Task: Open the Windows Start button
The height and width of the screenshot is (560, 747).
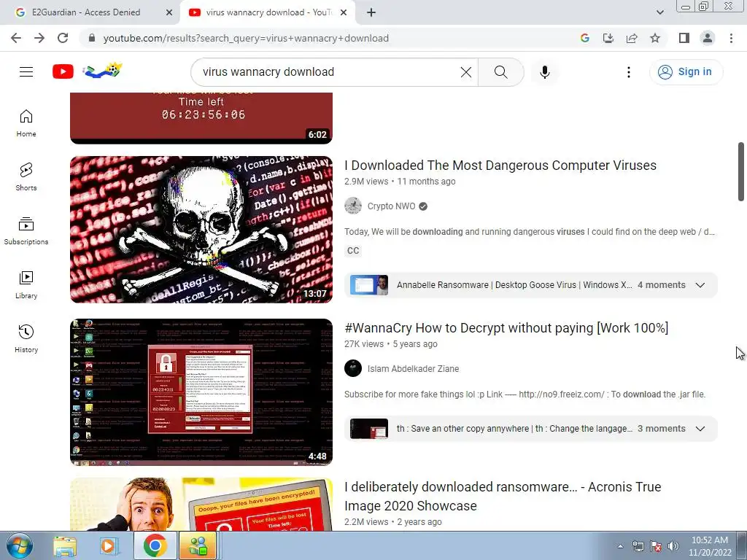Action: pos(20,545)
